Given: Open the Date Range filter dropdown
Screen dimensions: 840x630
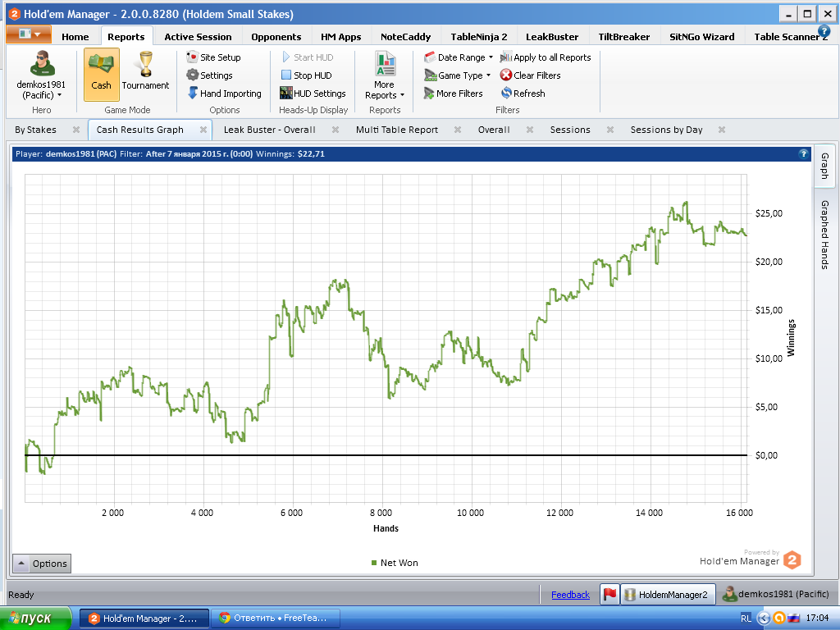Looking at the screenshot, I should point(459,57).
